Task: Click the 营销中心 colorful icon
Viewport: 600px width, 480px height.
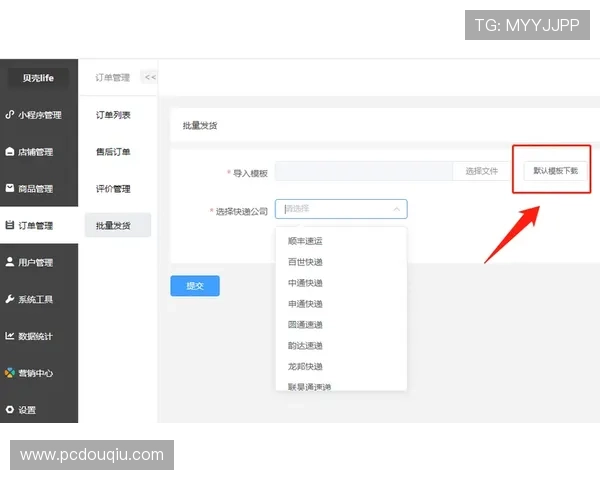Action: (10, 373)
